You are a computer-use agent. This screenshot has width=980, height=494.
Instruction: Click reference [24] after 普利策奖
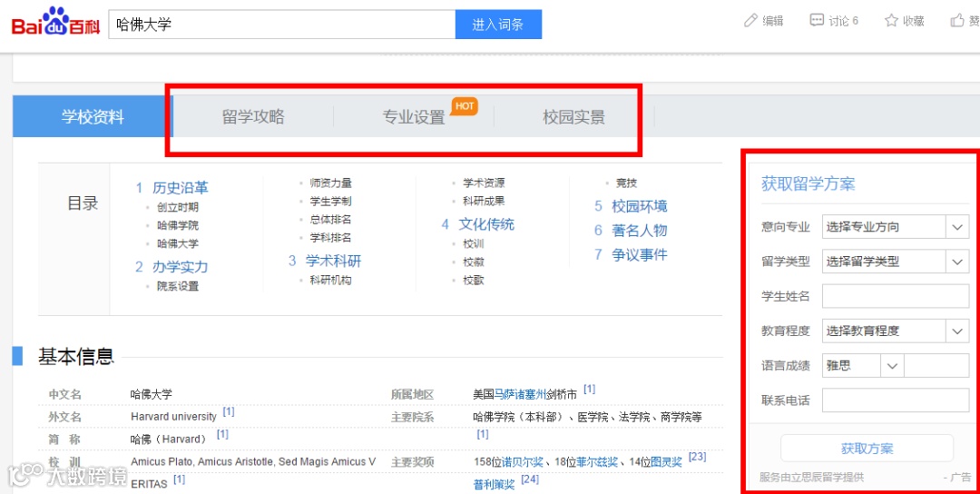(x=530, y=479)
